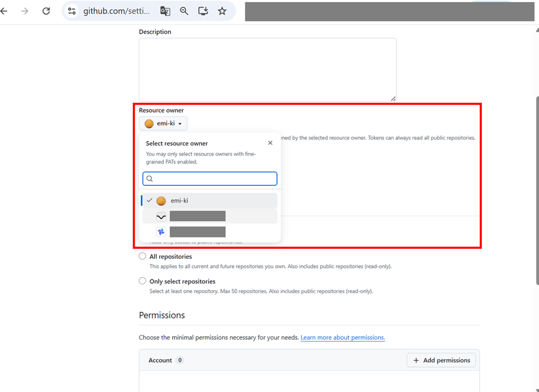Open the zoom magnifier icon
539x392 pixels.
(x=184, y=11)
